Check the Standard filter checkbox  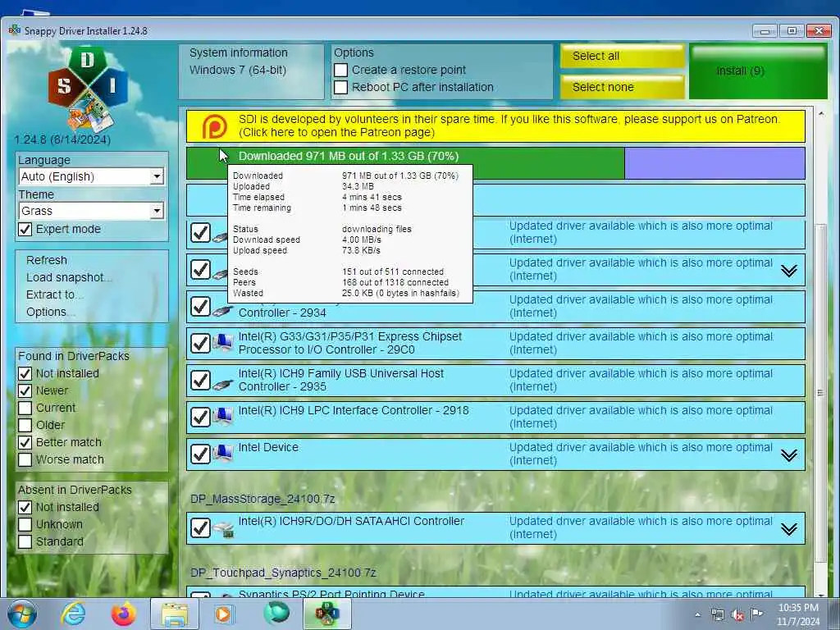(x=25, y=541)
